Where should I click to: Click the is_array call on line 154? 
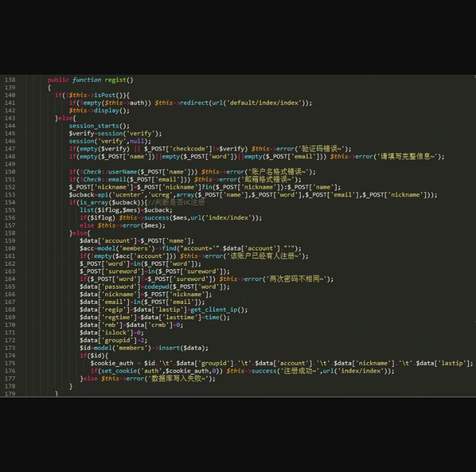click(89, 202)
